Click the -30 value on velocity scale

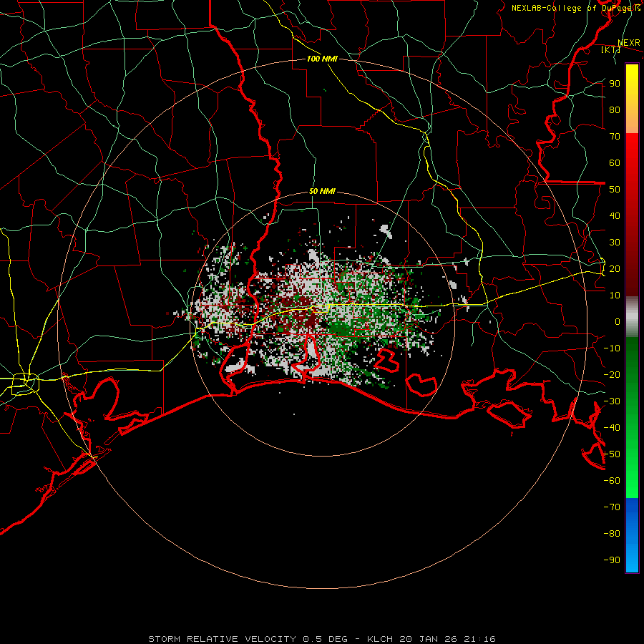pyautogui.click(x=612, y=401)
